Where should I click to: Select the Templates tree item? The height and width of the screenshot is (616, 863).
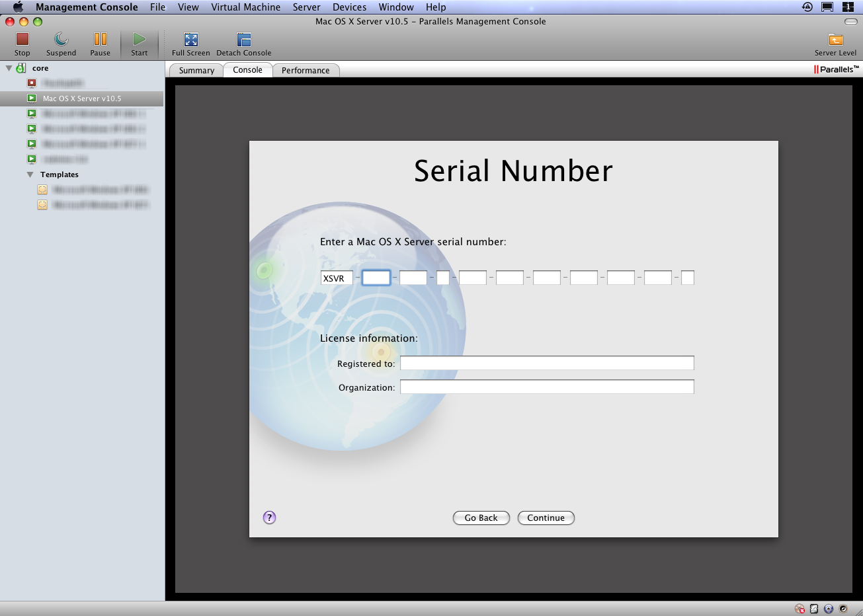coord(60,174)
